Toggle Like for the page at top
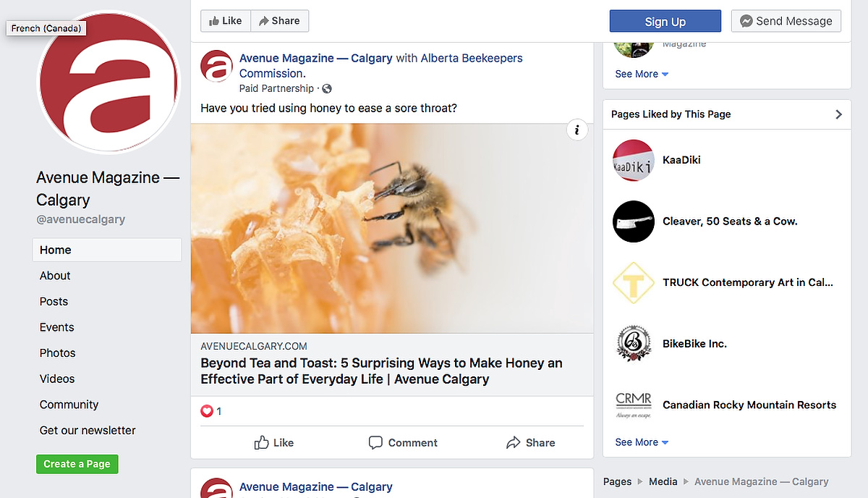This screenshot has width=868, height=498. 226,21
